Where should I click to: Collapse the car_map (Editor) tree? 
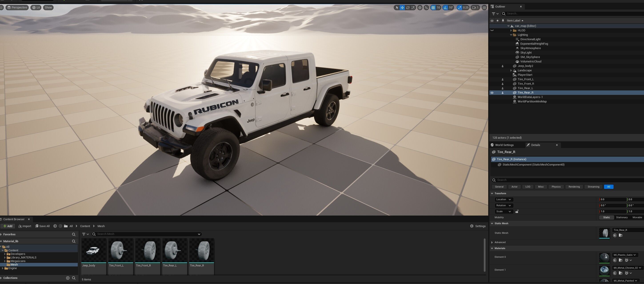point(508,26)
